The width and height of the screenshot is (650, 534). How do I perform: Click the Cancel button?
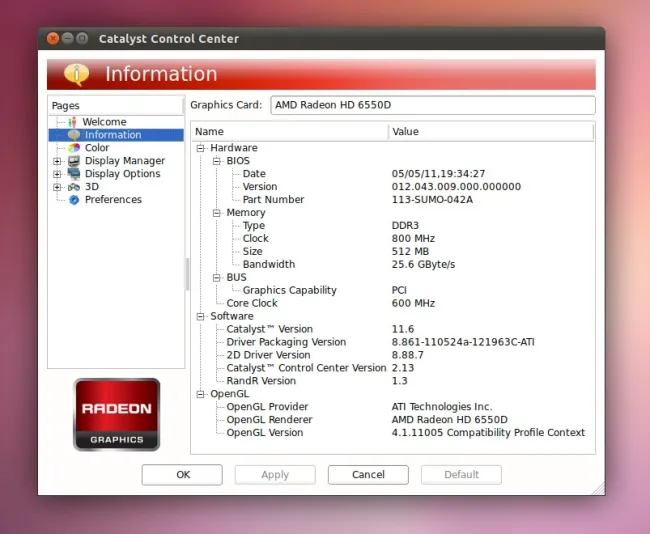[x=368, y=475]
